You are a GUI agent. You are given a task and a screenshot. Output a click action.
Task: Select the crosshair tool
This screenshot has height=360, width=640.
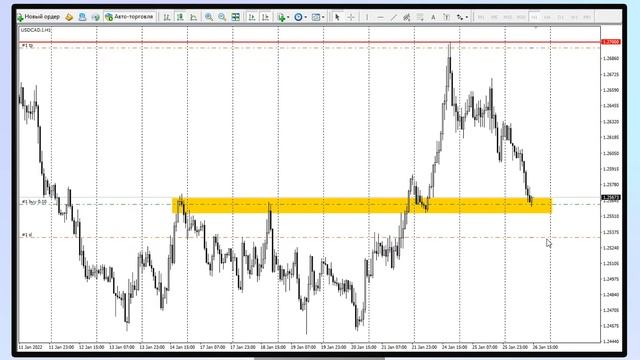[351, 17]
